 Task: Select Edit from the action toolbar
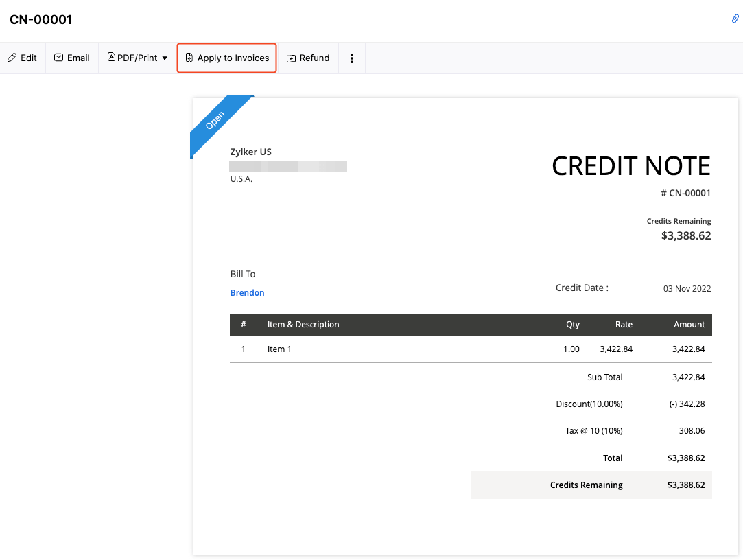point(23,58)
